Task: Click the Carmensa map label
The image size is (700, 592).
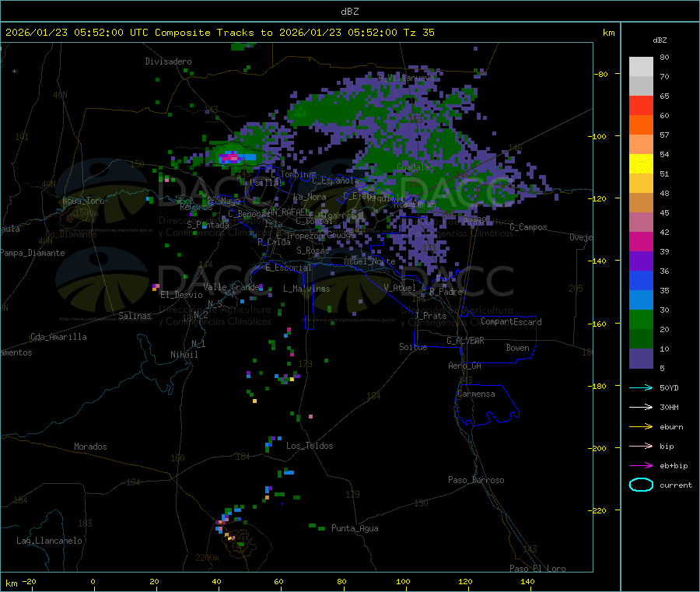Action: (x=476, y=394)
